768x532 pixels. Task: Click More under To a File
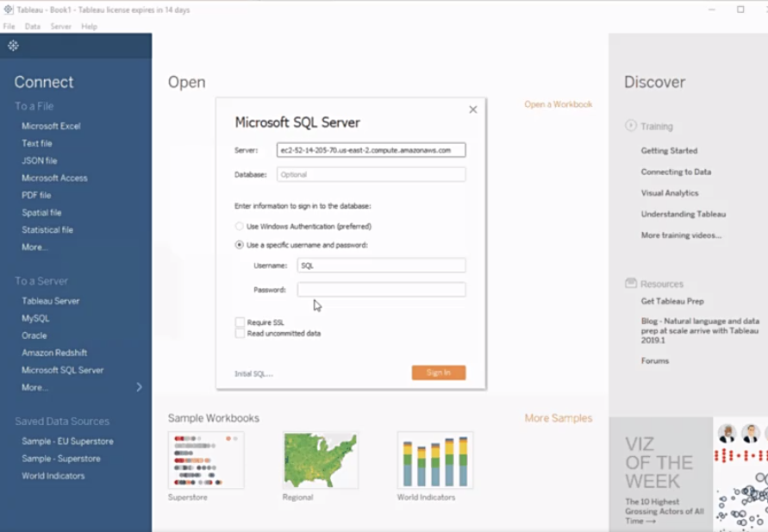(x=34, y=247)
